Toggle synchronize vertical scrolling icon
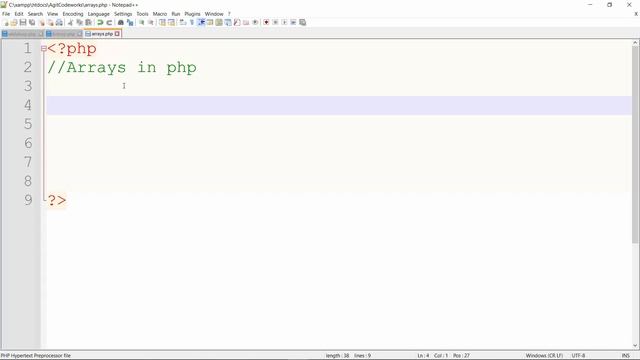 tap(162, 22)
